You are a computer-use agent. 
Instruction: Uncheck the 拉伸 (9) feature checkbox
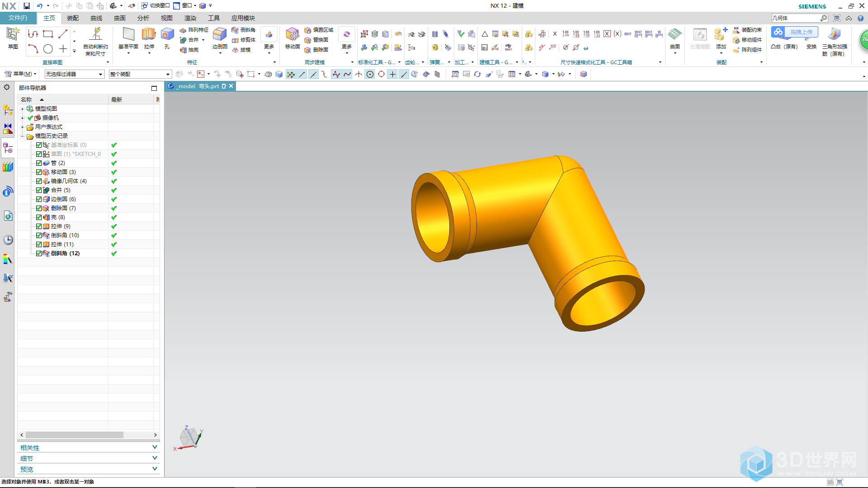click(39, 226)
